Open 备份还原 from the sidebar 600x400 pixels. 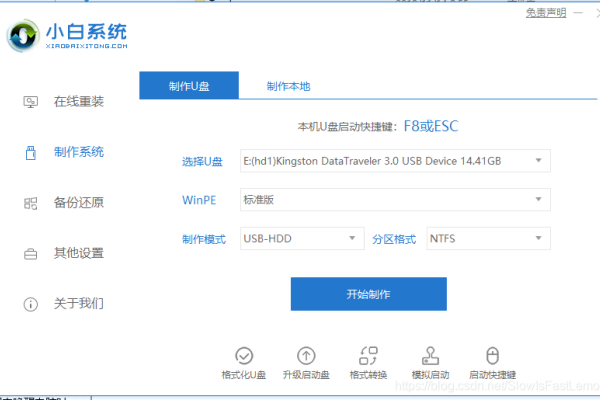point(79,202)
